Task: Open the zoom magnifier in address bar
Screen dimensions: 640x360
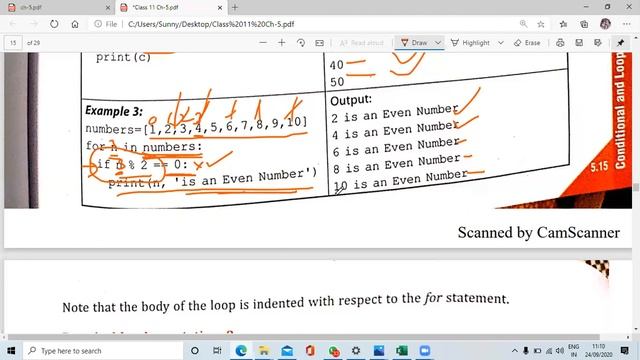Action: pyautogui.click(x=523, y=24)
